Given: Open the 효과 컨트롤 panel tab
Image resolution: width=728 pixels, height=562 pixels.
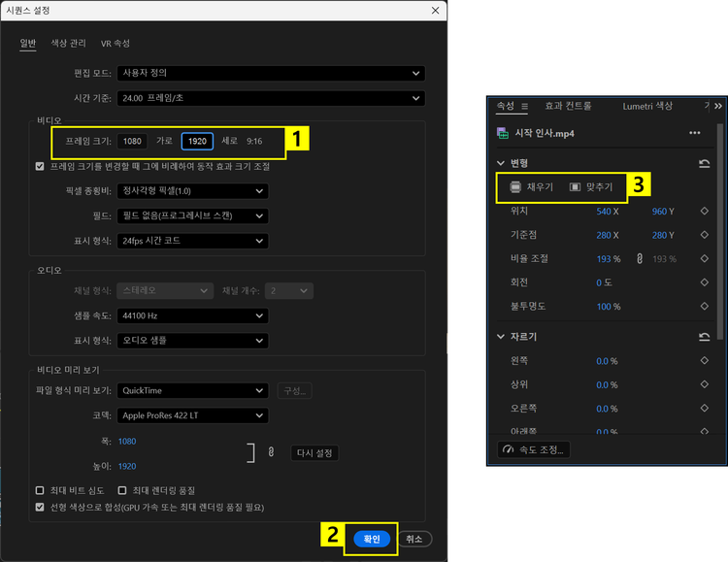Looking at the screenshot, I should (x=568, y=106).
